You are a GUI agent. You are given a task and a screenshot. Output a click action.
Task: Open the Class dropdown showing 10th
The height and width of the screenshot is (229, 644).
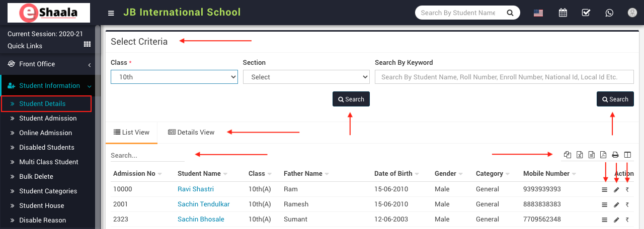click(x=174, y=77)
